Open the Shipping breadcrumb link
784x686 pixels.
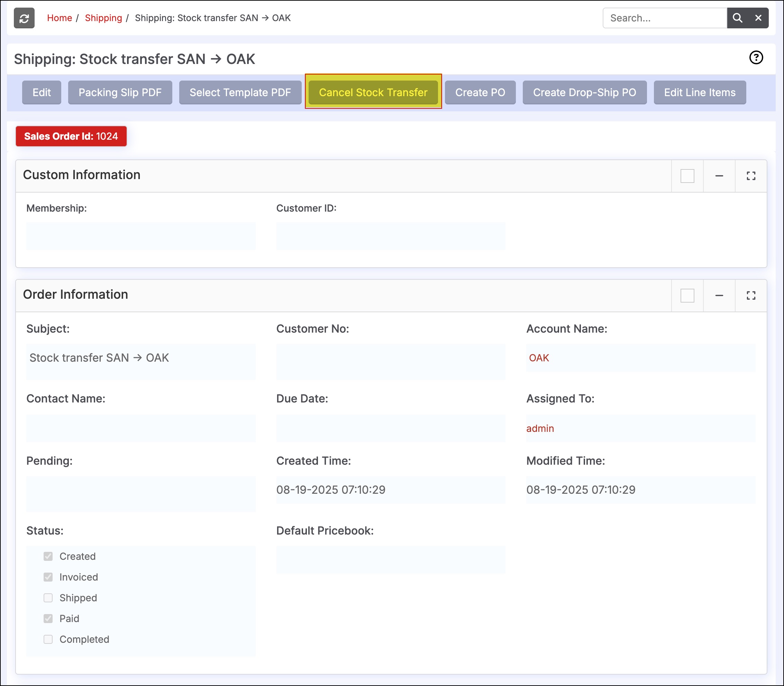point(103,18)
